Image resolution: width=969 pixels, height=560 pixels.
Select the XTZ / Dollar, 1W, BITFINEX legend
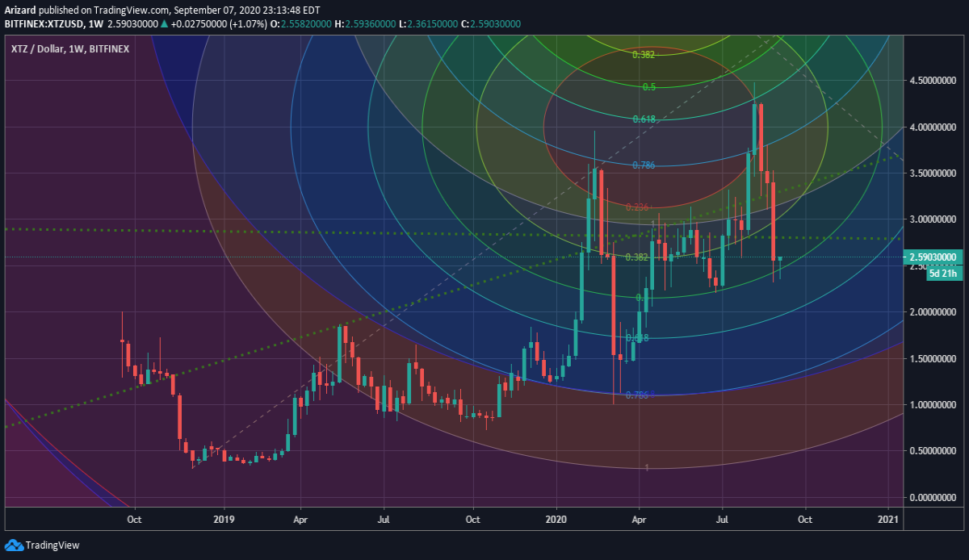tap(69, 49)
